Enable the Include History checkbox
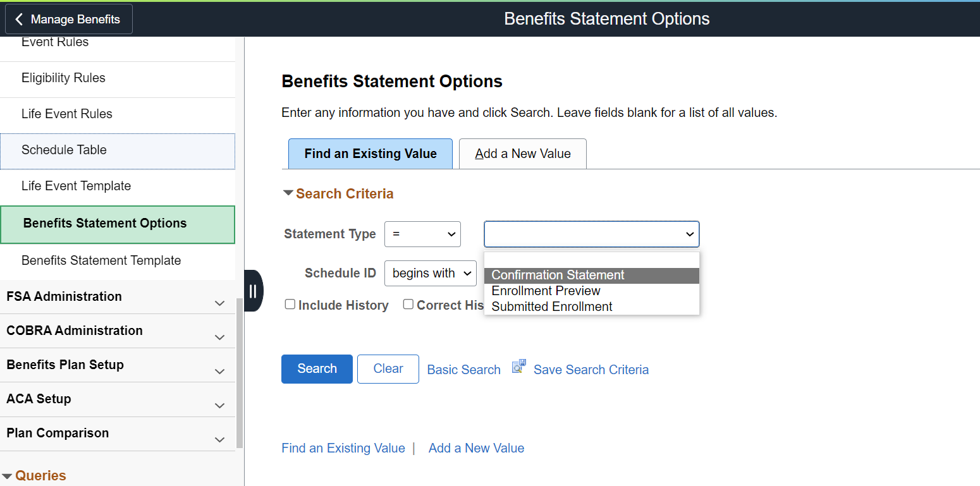 290,305
